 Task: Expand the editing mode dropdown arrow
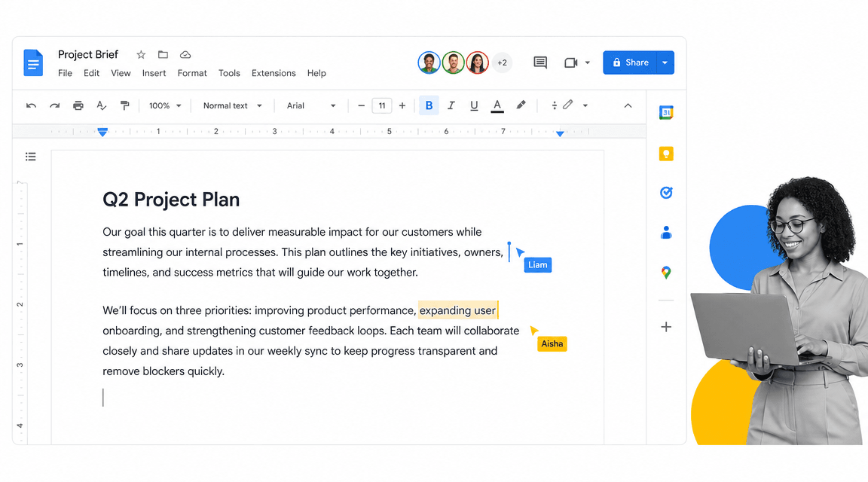[x=585, y=105]
